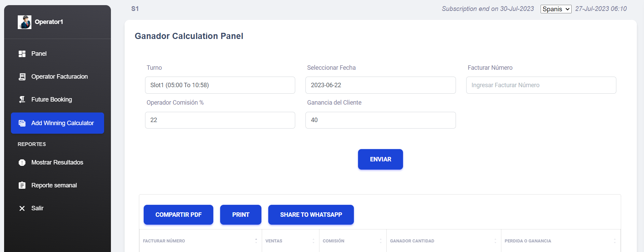Click the Operador Comisión % field
Screen dimensions: 644x252
220,120
